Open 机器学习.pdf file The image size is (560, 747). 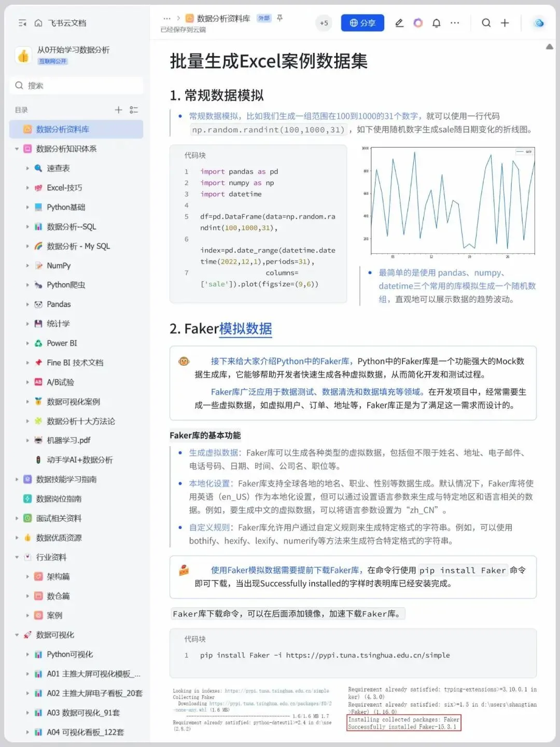click(x=68, y=440)
